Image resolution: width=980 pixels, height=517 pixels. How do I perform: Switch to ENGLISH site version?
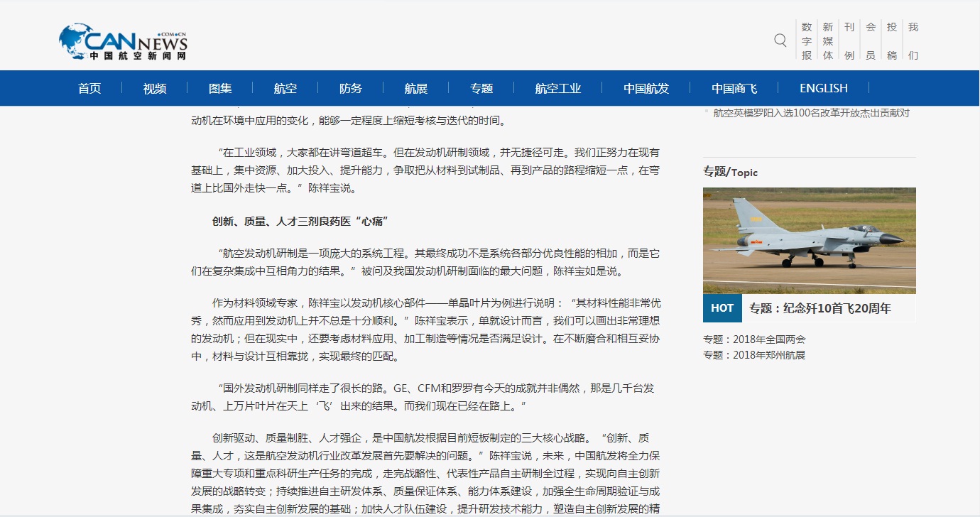[824, 88]
